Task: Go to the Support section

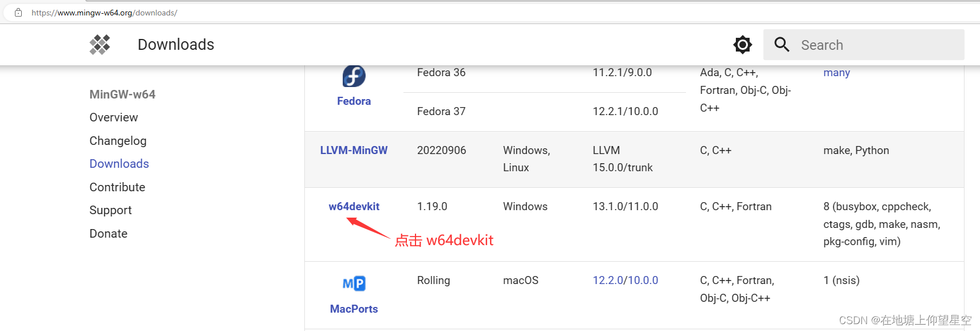Action: tap(110, 210)
